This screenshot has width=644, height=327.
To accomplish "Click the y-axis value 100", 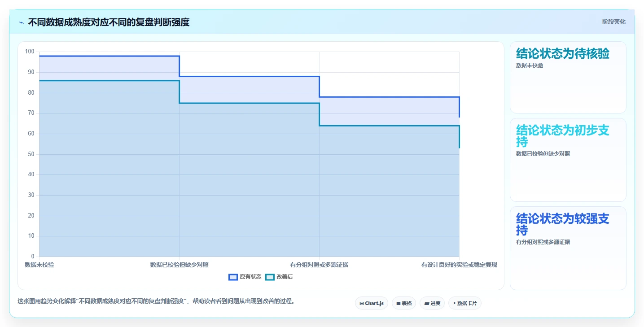I will pyautogui.click(x=30, y=52).
